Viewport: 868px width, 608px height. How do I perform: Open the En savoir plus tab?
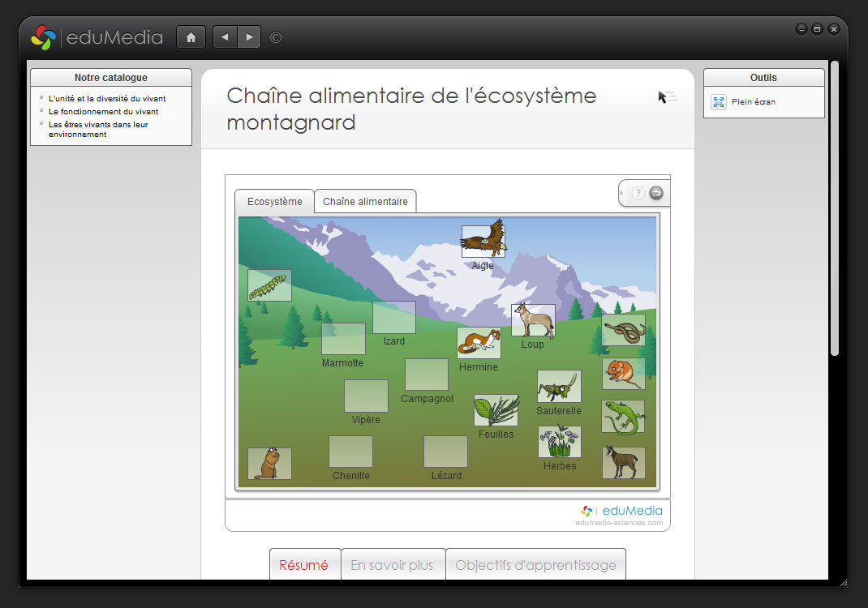(392, 565)
